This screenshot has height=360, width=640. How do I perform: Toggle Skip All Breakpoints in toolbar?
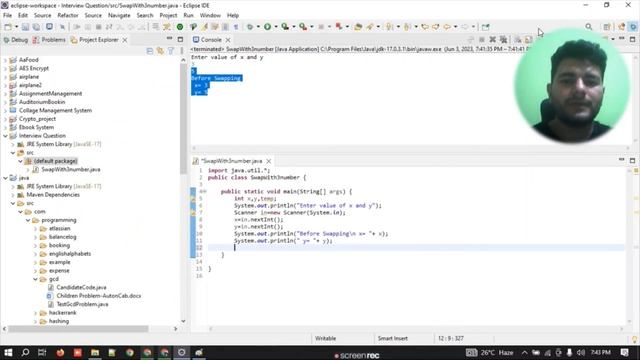point(62,27)
